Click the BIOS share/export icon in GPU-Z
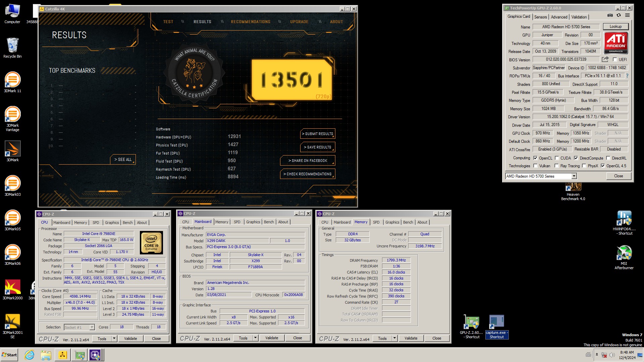Viewport: 644px width, 362px height. (605, 59)
